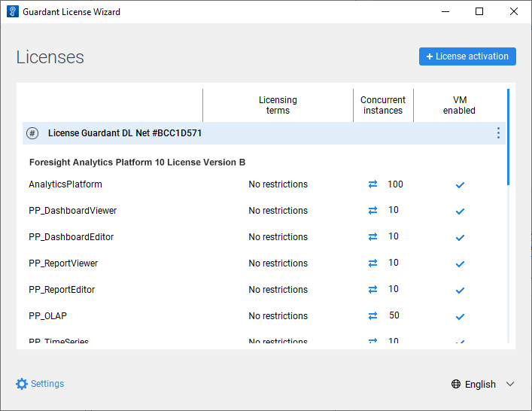
Task: Open the Settings link
Action: [47, 384]
